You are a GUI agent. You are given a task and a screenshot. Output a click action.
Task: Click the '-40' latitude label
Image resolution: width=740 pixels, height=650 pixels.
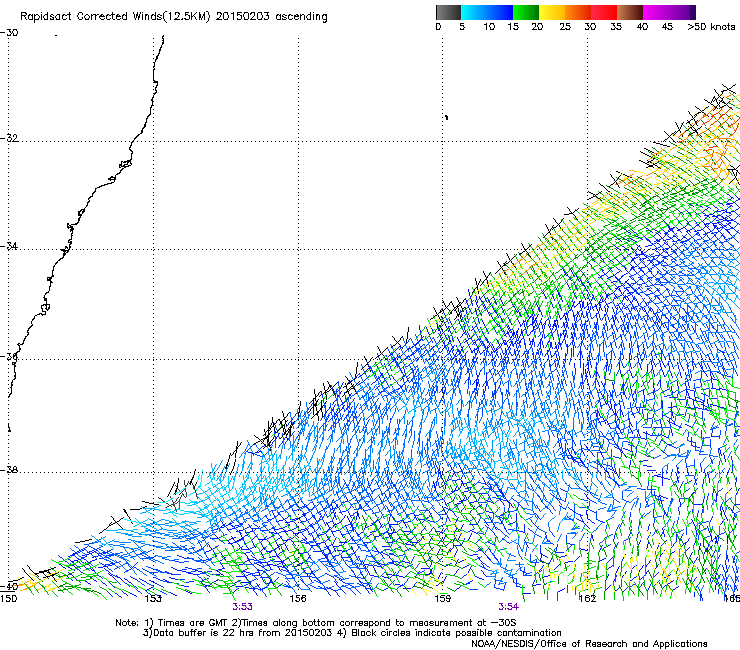[x=9, y=587]
